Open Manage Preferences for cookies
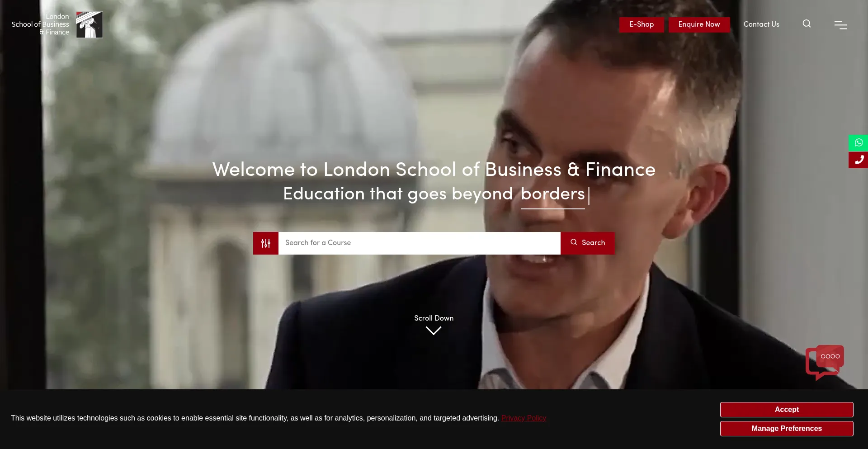Screen dimensions: 868x449 pyautogui.click(x=787, y=429)
